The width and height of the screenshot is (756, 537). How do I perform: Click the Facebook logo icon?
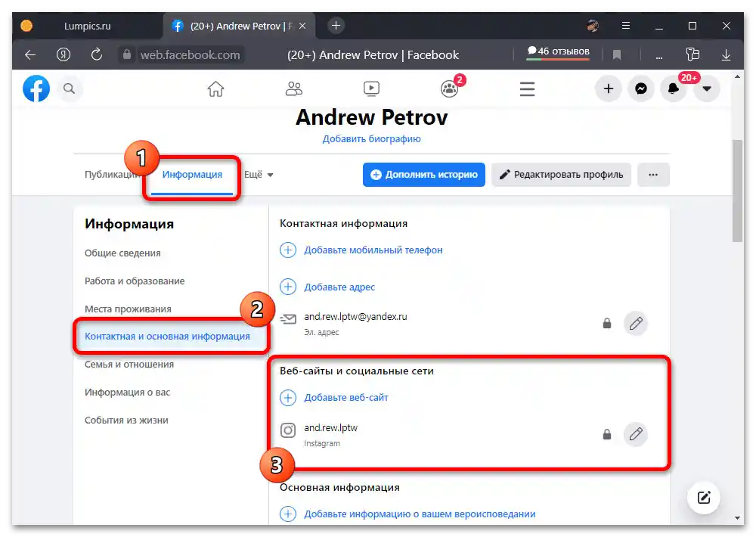(x=36, y=88)
